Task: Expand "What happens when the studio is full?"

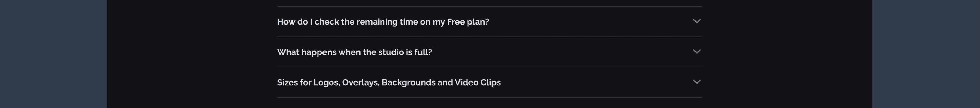Action: click(x=354, y=53)
